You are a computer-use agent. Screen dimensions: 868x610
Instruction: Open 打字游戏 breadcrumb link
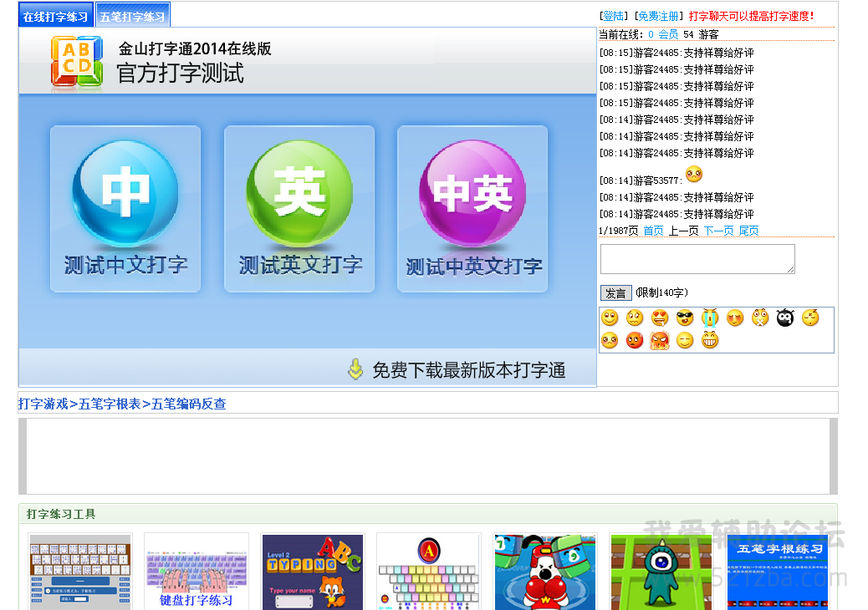43,404
